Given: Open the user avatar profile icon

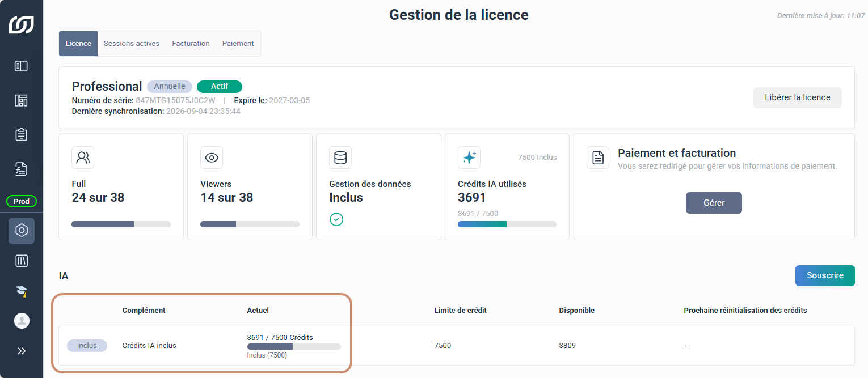Looking at the screenshot, I should click(x=22, y=321).
